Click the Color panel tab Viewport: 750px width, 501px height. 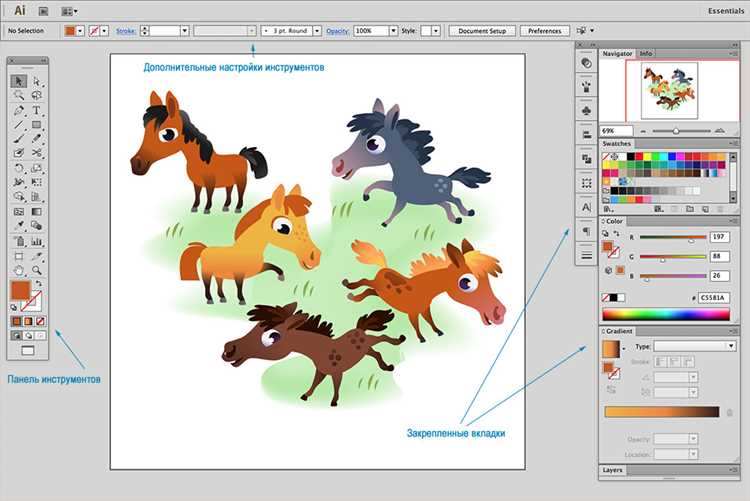614,221
